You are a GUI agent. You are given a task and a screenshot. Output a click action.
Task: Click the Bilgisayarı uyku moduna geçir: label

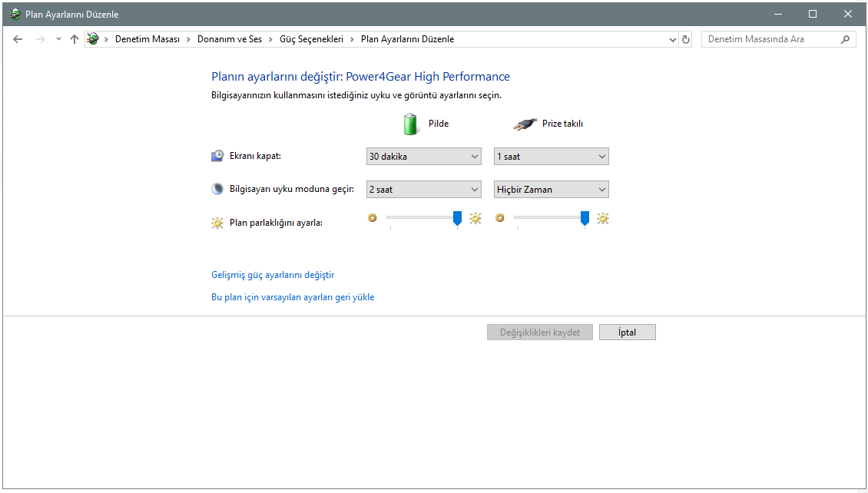coord(292,189)
